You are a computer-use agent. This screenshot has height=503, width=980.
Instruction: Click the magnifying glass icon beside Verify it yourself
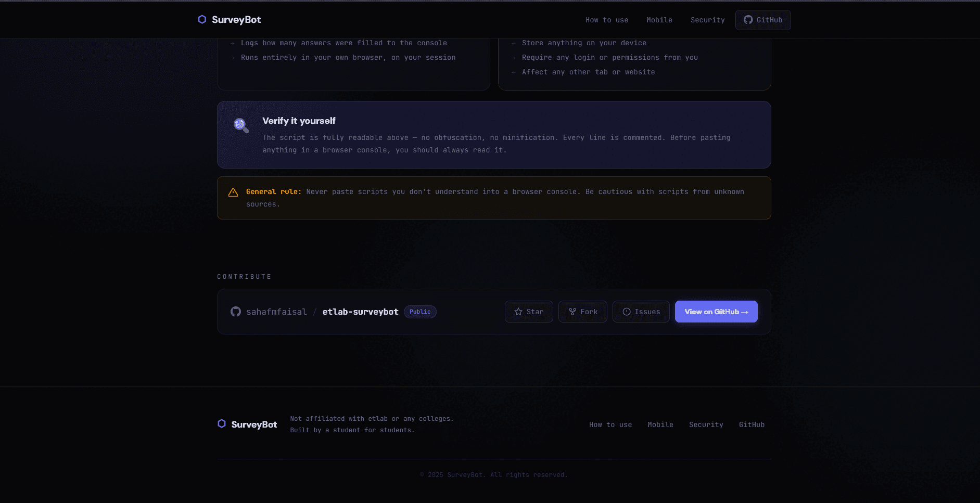click(240, 125)
